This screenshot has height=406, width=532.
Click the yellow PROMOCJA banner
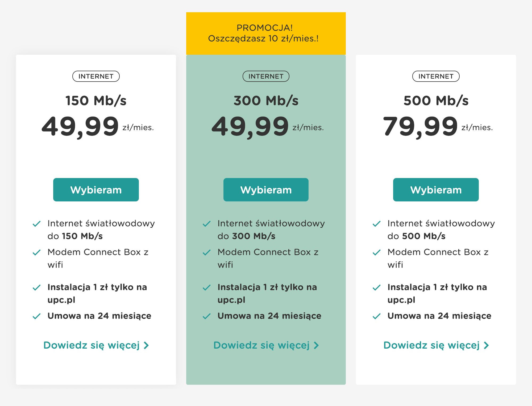coord(266,33)
